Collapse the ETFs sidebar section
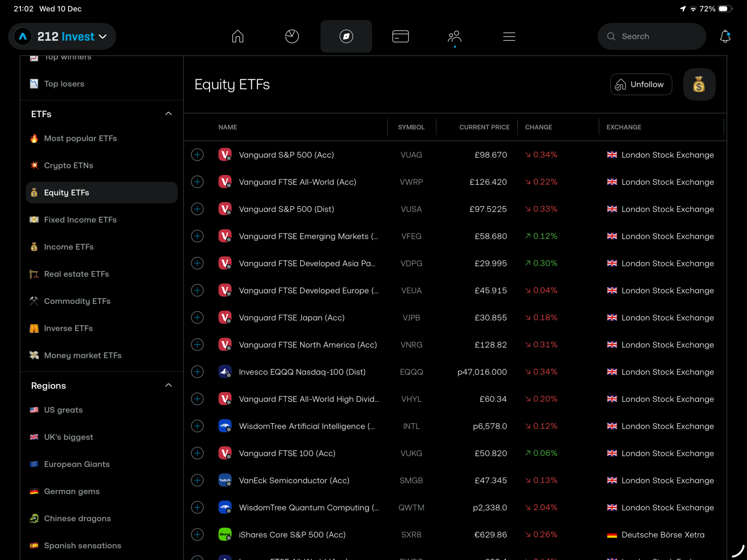The height and width of the screenshot is (560, 747). 169,114
